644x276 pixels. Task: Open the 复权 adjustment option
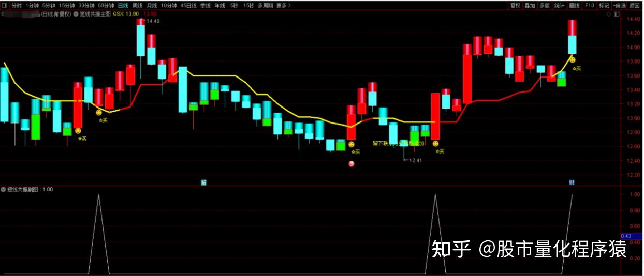[515, 6]
